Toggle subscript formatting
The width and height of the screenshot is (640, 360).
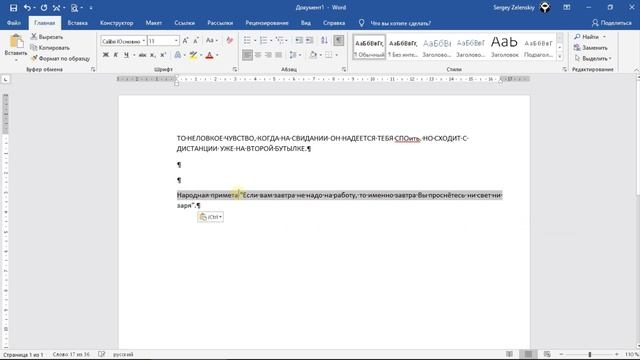click(x=153, y=55)
